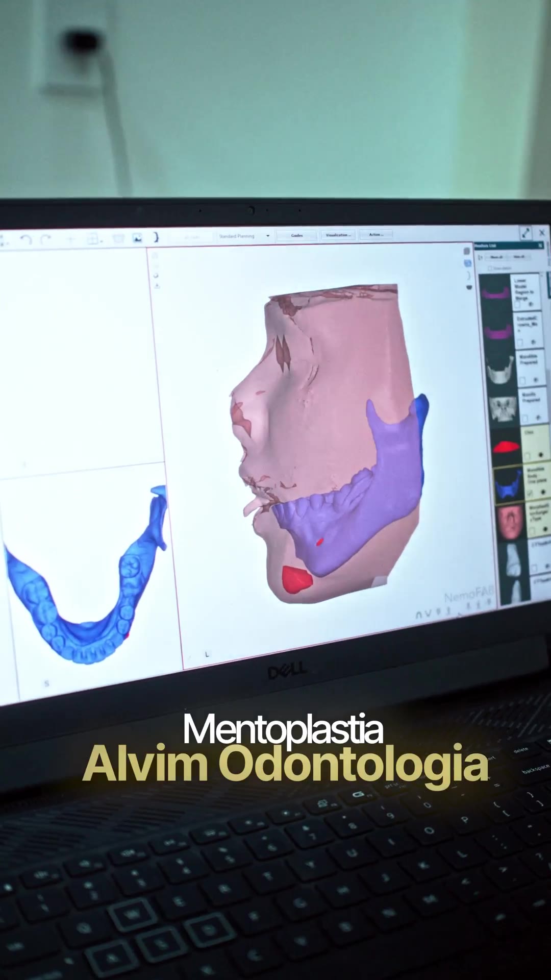
Task: Toggle Mandible Body One piece visibility dot
Action: coord(543,491)
